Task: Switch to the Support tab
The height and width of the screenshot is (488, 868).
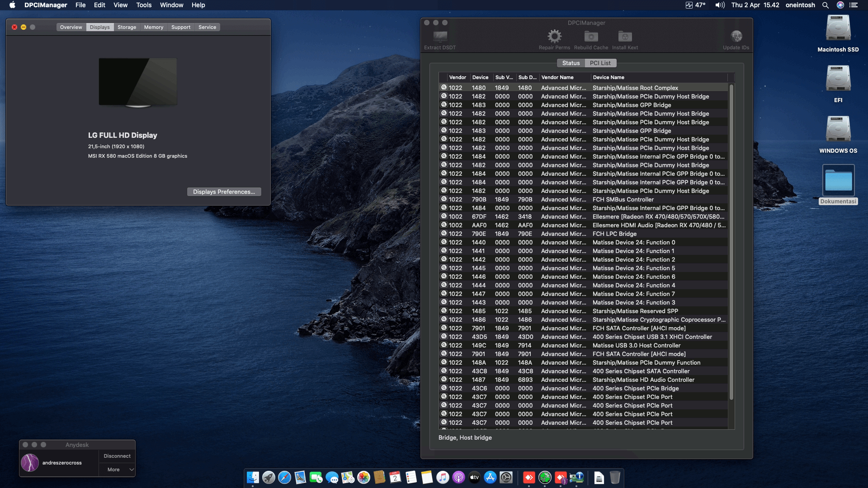Action: (x=181, y=27)
